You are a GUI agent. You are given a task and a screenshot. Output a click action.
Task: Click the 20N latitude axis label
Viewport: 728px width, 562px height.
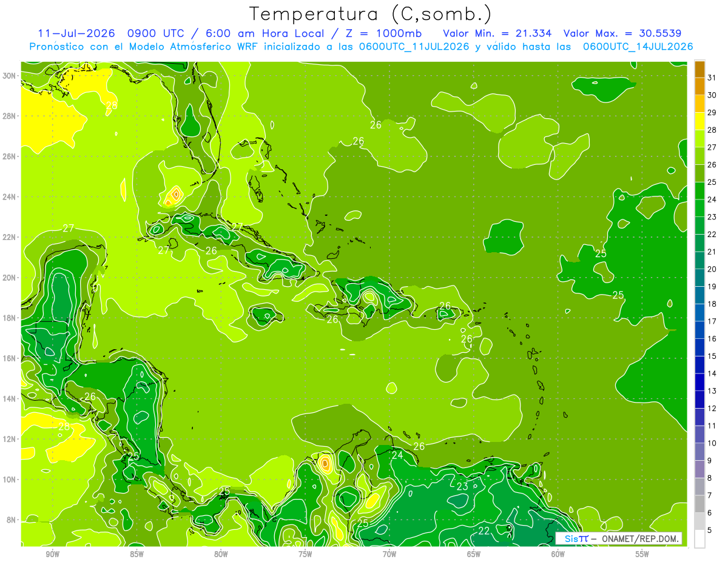(x=9, y=278)
